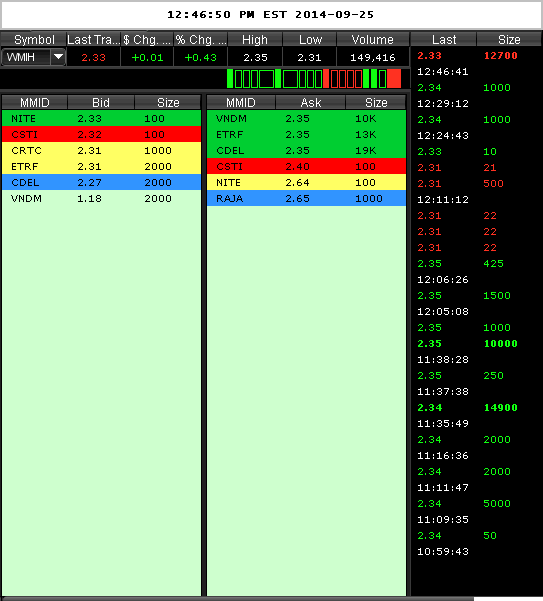Click the +0.43 percent change value
The width and height of the screenshot is (543, 601).
pos(200,57)
